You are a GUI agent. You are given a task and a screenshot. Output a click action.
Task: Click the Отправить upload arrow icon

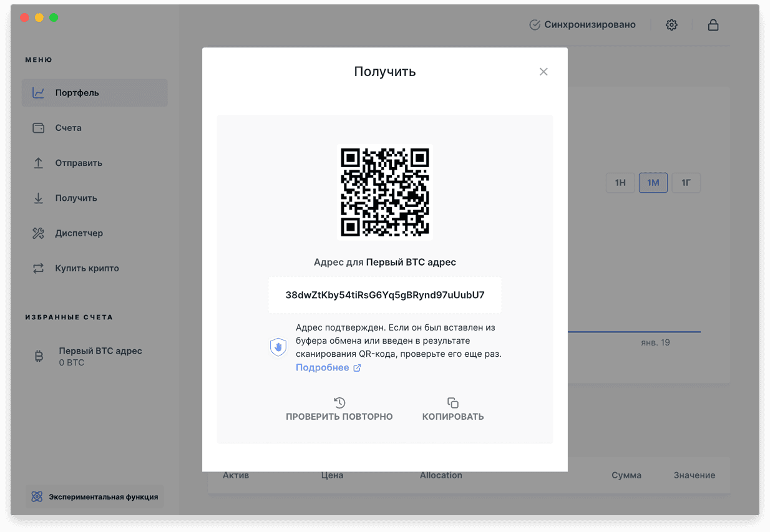38,163
